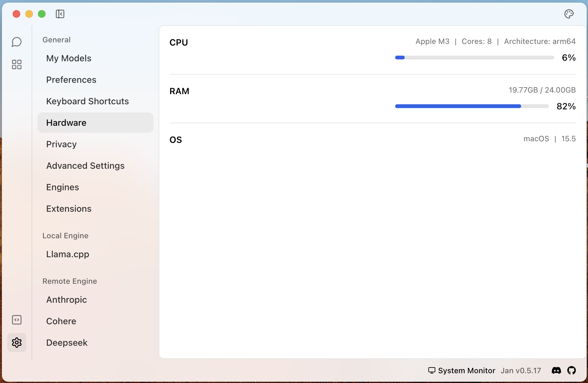Open the GitHub icon link

(572, 370)
